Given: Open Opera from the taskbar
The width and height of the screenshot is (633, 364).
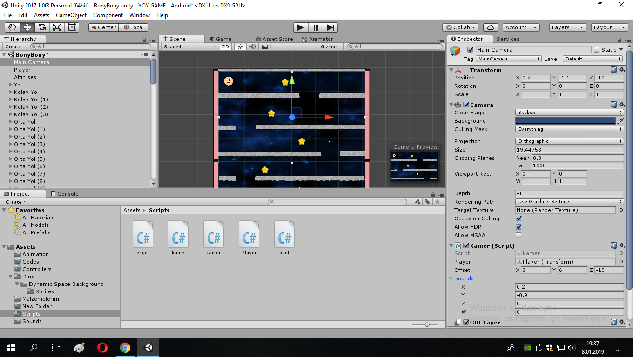Looking at the screenshot, I should pos(102,348).
